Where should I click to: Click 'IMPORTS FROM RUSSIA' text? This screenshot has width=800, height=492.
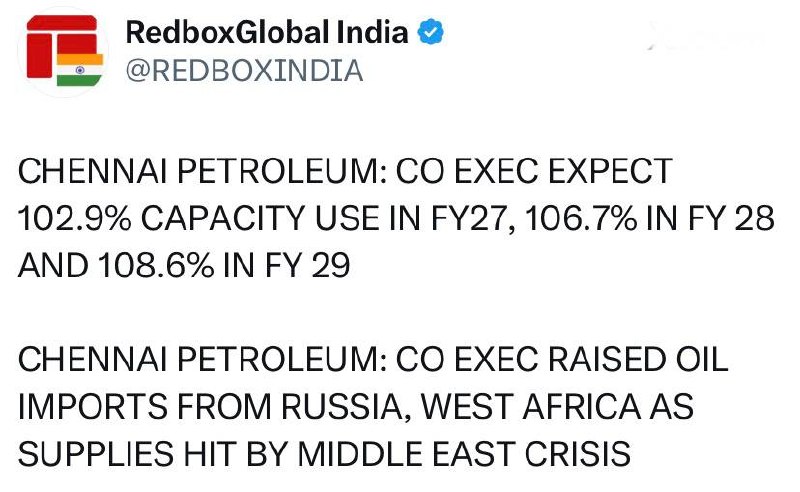point(211,407)
